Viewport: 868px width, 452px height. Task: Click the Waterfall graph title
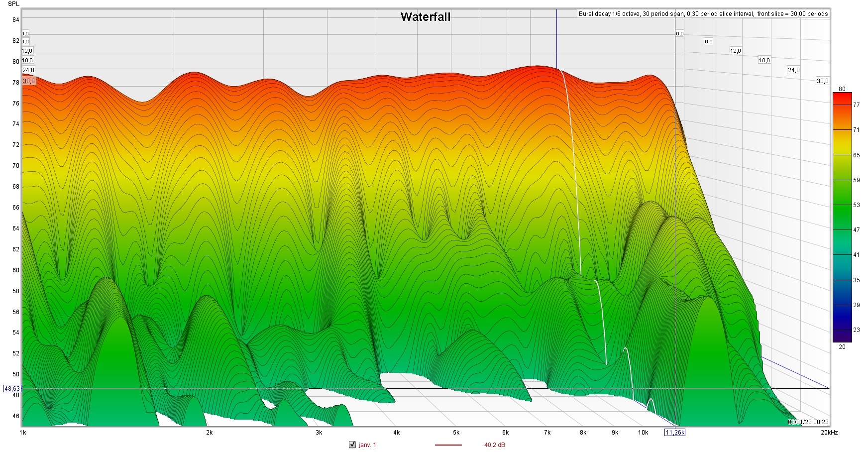pyautogui.click(x=426, y=16)
